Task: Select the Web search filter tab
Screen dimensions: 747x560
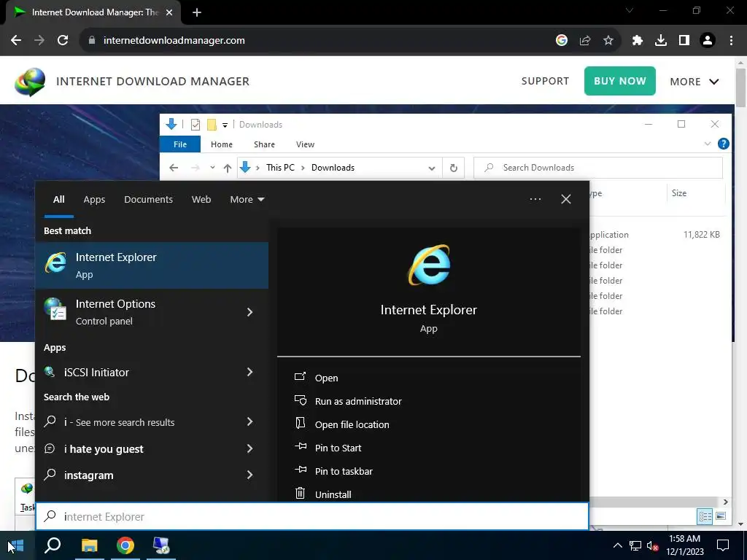Action: click(x=201, y=200)
